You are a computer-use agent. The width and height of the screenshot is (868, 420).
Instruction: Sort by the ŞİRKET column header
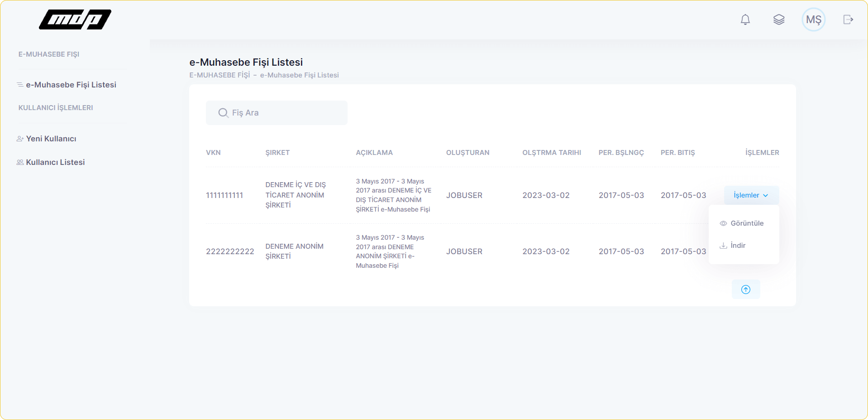(277, 153)
